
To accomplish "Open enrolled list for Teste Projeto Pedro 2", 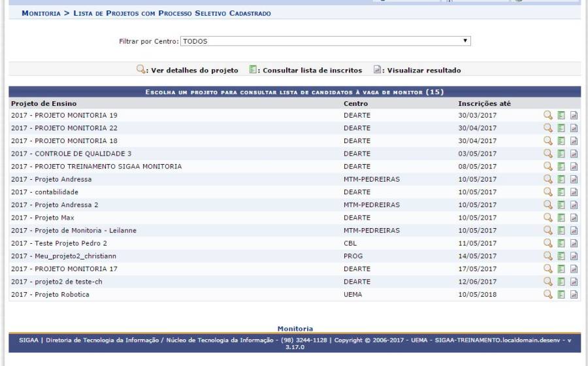I will coord(561,243).
